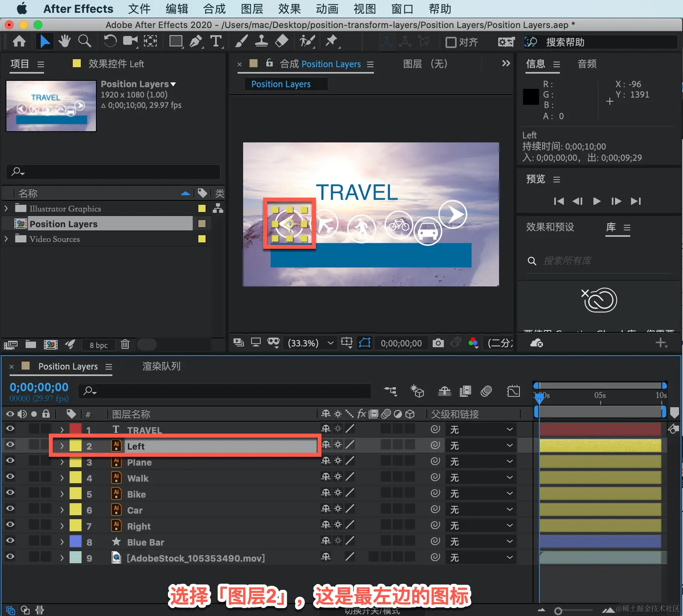Expand the Video Sources folder
683x616 pixels.
pyautogui.click(x=6, y=239)
